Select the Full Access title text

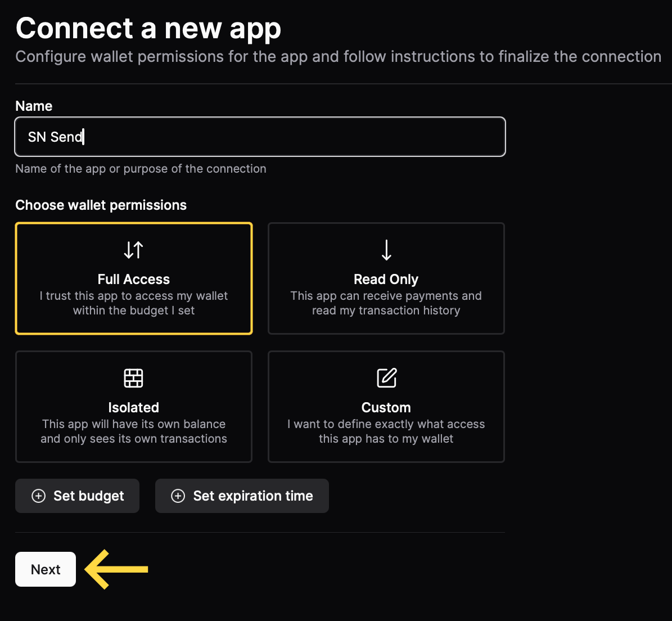coord(134,280)
